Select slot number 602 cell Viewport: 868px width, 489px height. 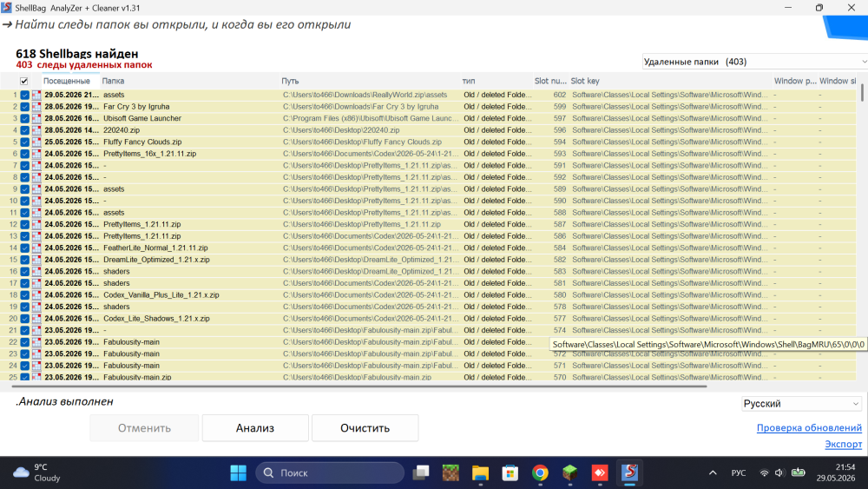(560, 95)
